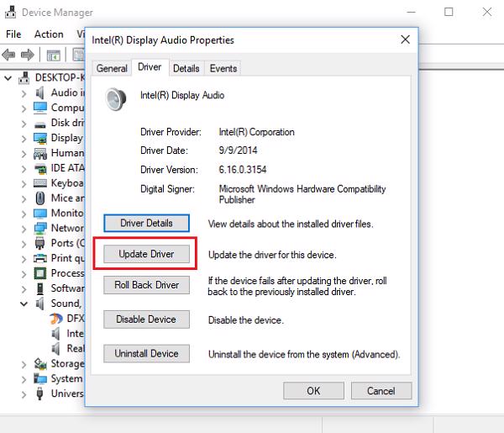Expand the Storage controllers node

(x=24, y=364)
